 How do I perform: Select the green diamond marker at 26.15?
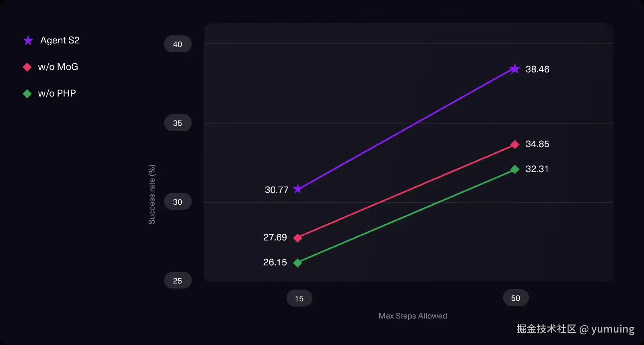pos(297,263)
